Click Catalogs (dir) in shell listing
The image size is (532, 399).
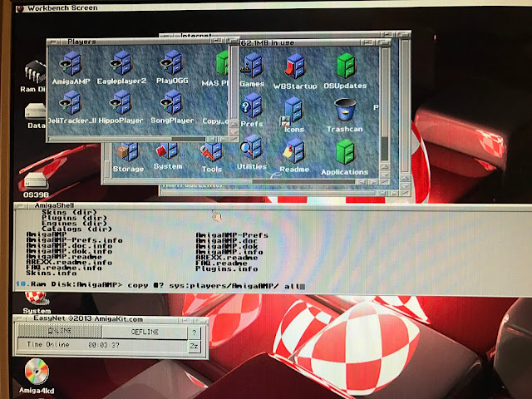pos(76,229)
